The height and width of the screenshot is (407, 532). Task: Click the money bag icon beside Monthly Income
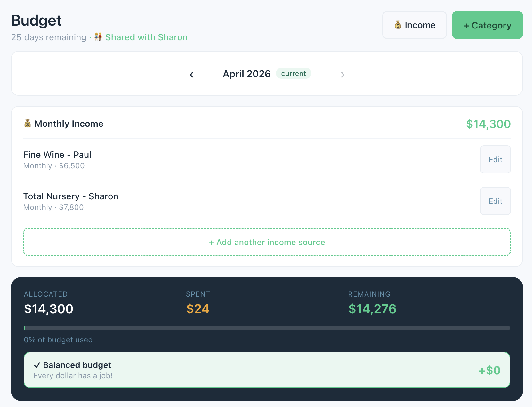pyautogui.click(x=28, y=124)
